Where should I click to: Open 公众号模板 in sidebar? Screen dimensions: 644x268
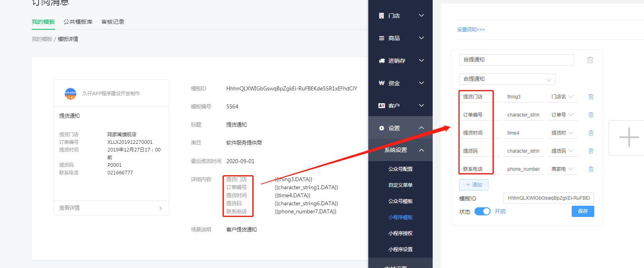[x=401, y=201]
